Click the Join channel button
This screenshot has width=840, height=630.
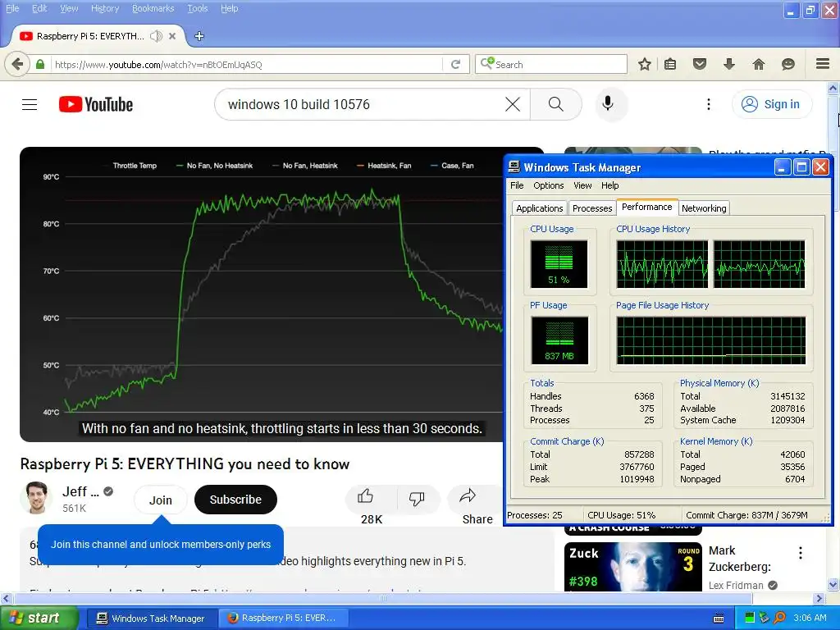pos(161,500)
